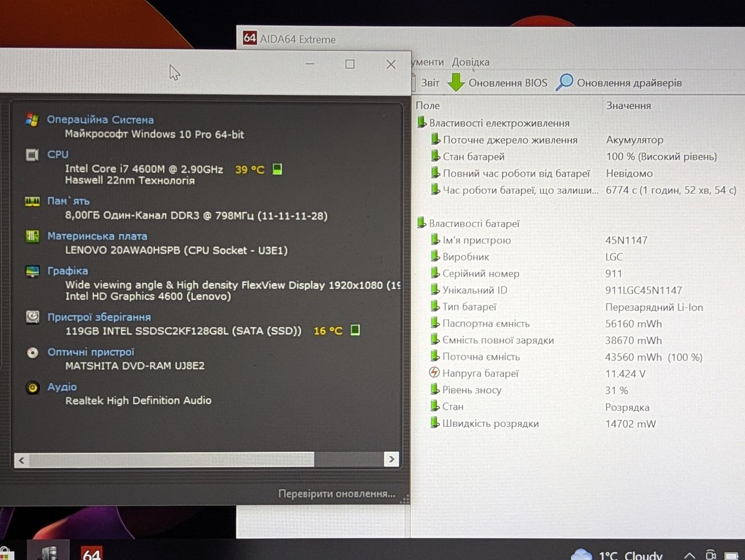Screen dimensions: 745x560
Task: Click the LENOVO 20AWA0HSPB motherboard text
Action: pyautogui.click(x=176, y=250)
